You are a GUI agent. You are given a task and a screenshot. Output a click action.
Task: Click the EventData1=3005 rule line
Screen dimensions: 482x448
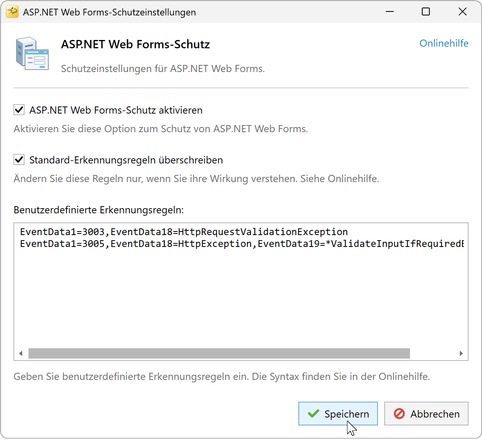pyautogui.click(x=242, y=244)
